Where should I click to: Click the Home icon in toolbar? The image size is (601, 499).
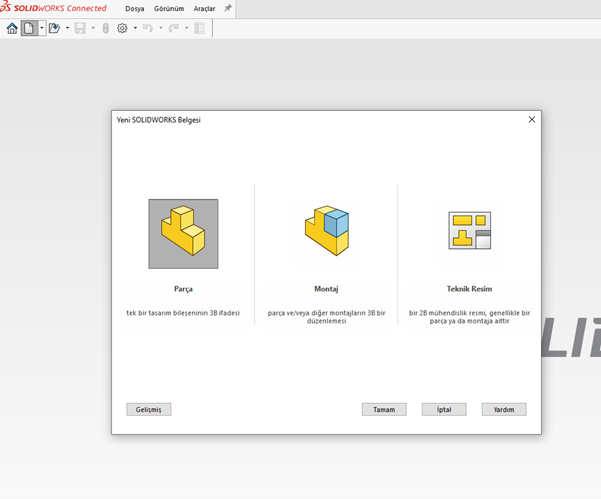(x=12, y=28)
